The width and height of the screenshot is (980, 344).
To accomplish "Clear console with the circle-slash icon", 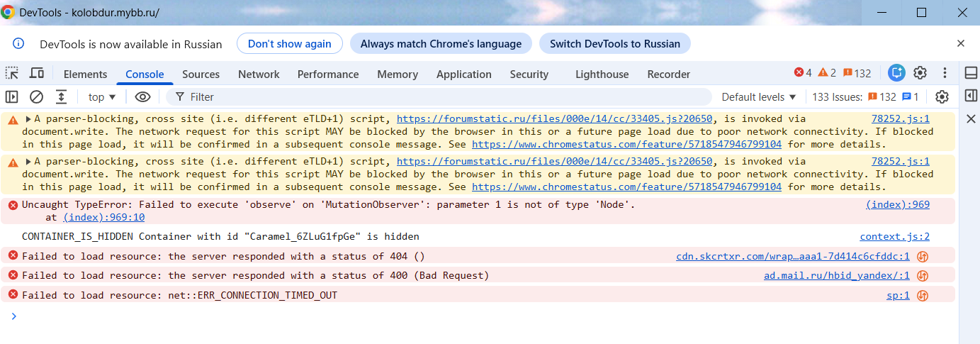I will click(36, 96).
